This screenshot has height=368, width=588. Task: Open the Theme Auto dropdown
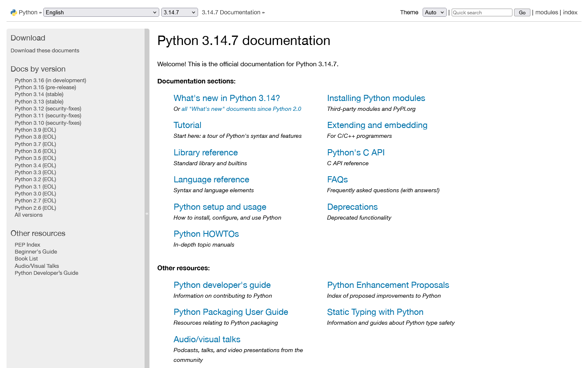[x=434, y=12]
